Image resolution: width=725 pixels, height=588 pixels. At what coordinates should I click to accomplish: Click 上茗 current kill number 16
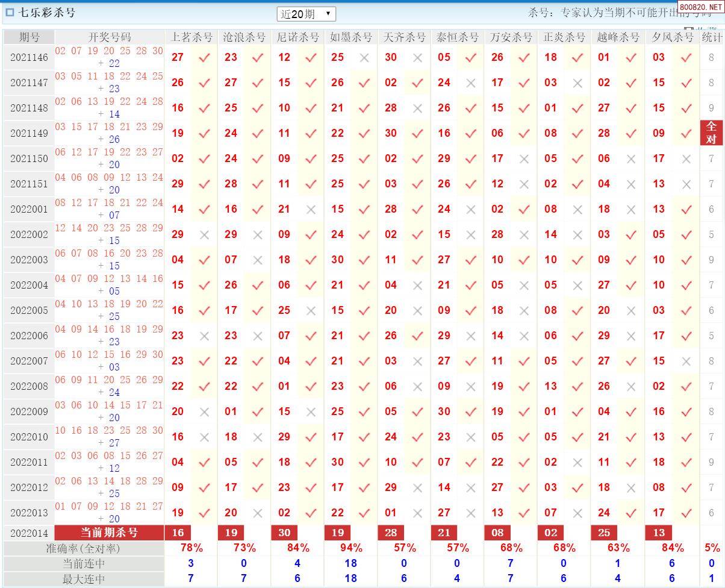(178, 533)
